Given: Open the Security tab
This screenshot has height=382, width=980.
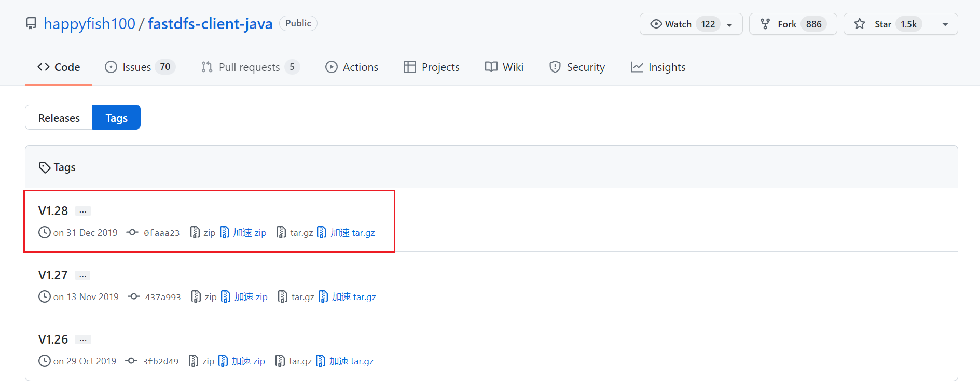Looking at the screenshot, I should [x=577, y=67].
